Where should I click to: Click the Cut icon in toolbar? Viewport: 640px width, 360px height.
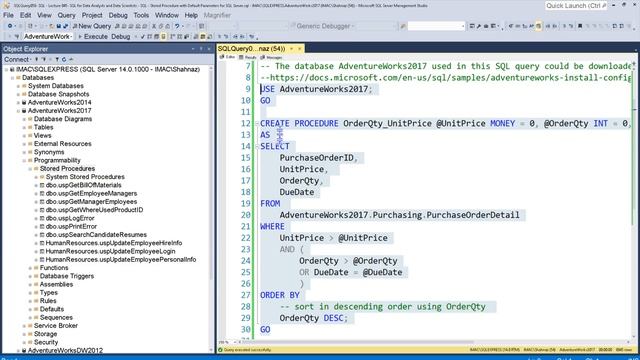154,26
